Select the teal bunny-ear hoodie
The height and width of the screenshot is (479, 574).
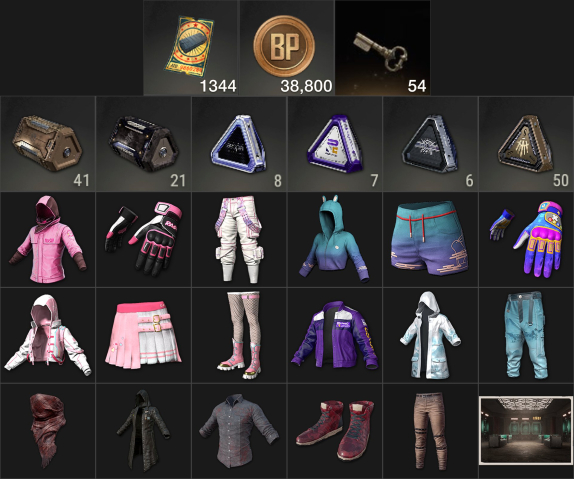pos(335,240)
